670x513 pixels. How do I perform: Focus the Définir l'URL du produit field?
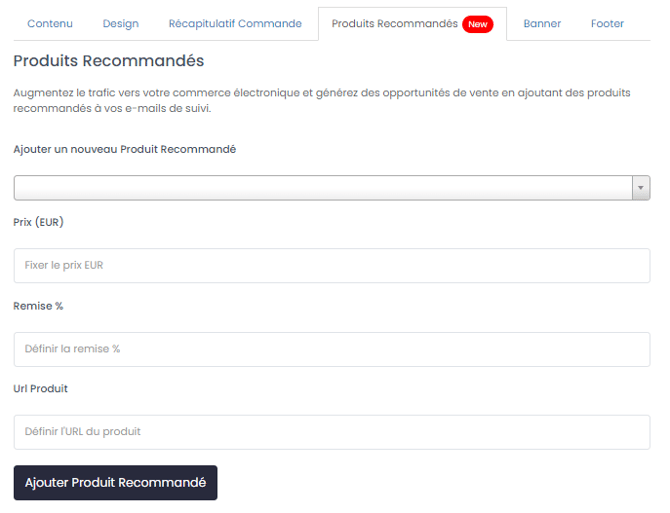331,432
